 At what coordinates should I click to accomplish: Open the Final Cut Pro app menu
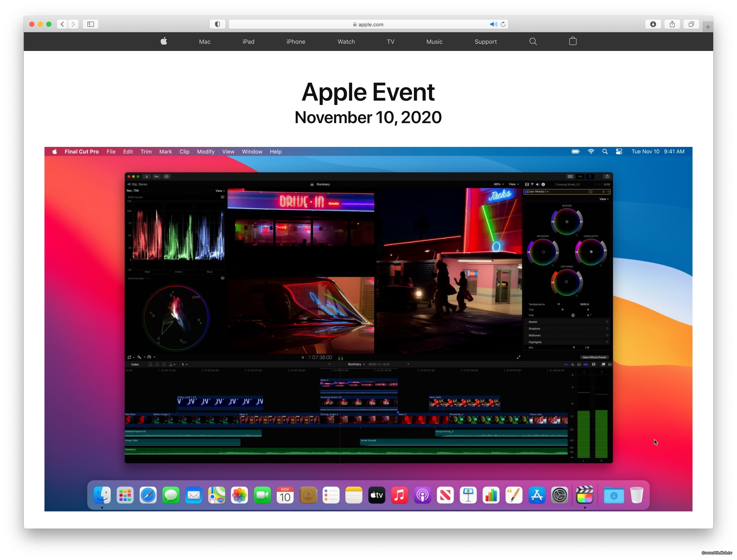pos(82,152)
